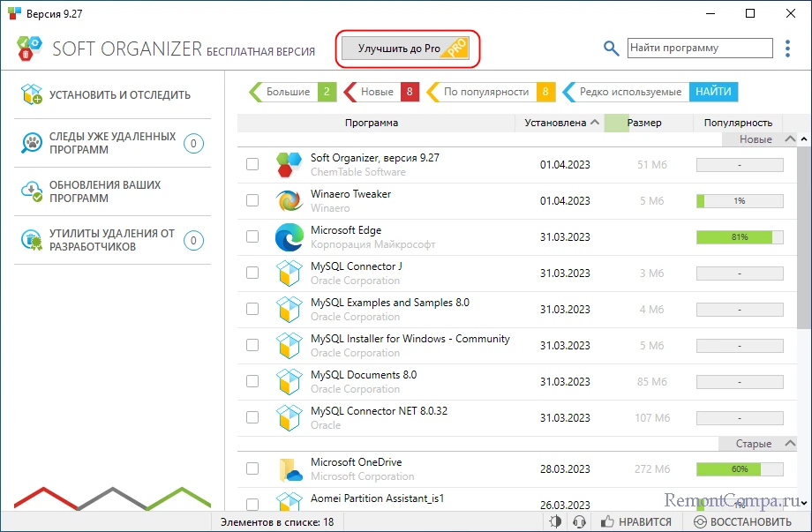Click the app icon in the title bar

coord(14,13)
